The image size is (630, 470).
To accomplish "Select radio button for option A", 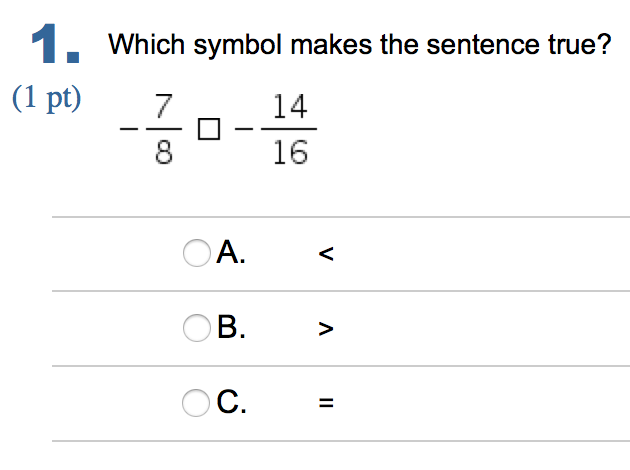I will 197,254.
